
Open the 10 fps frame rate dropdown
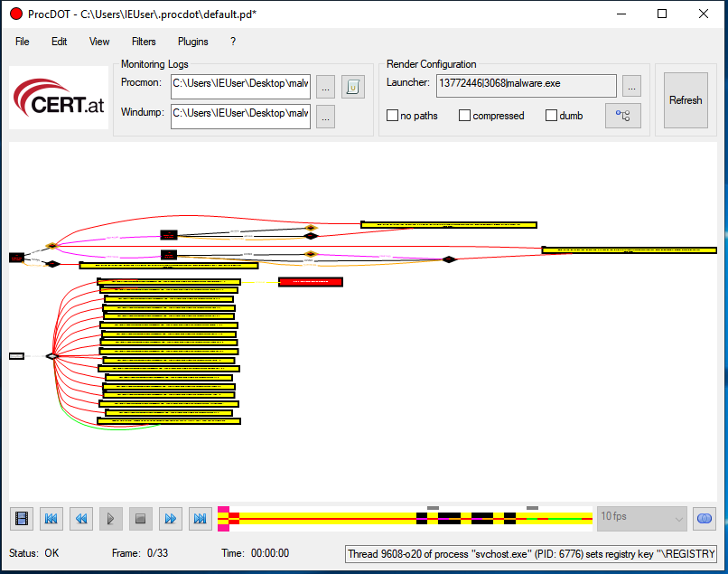coord(641,518)
